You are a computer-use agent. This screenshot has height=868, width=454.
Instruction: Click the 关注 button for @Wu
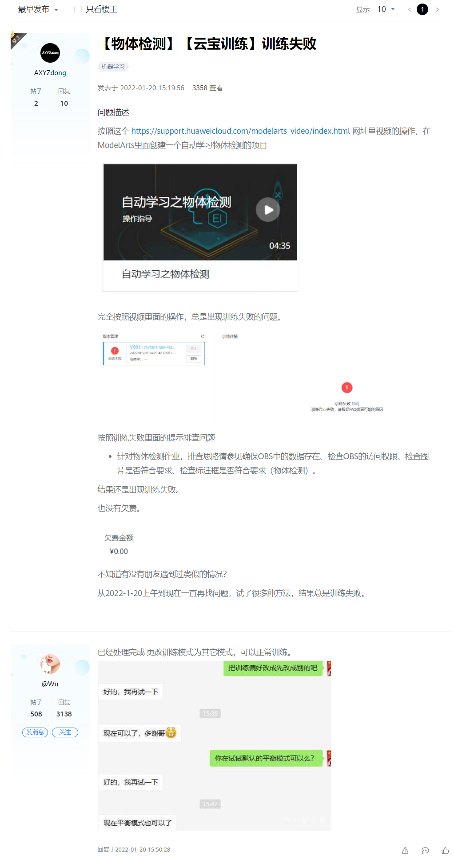(65, 732)
